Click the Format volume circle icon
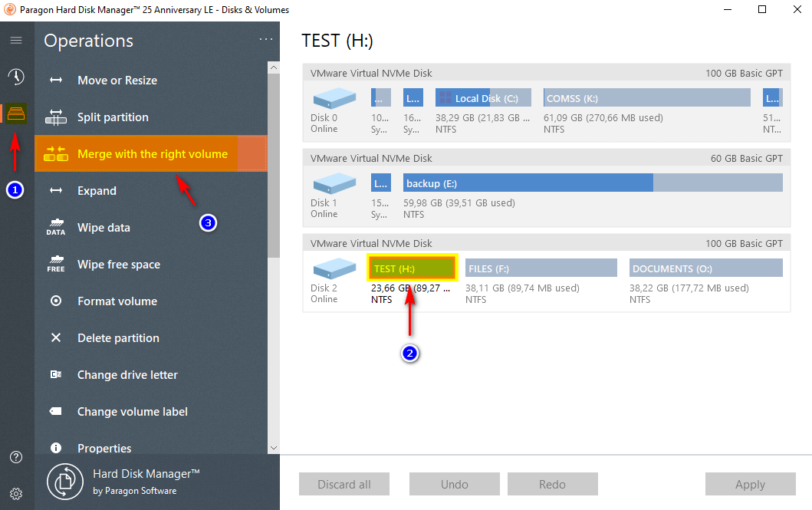This screenshot has width=812, height=510. (56, 301)
